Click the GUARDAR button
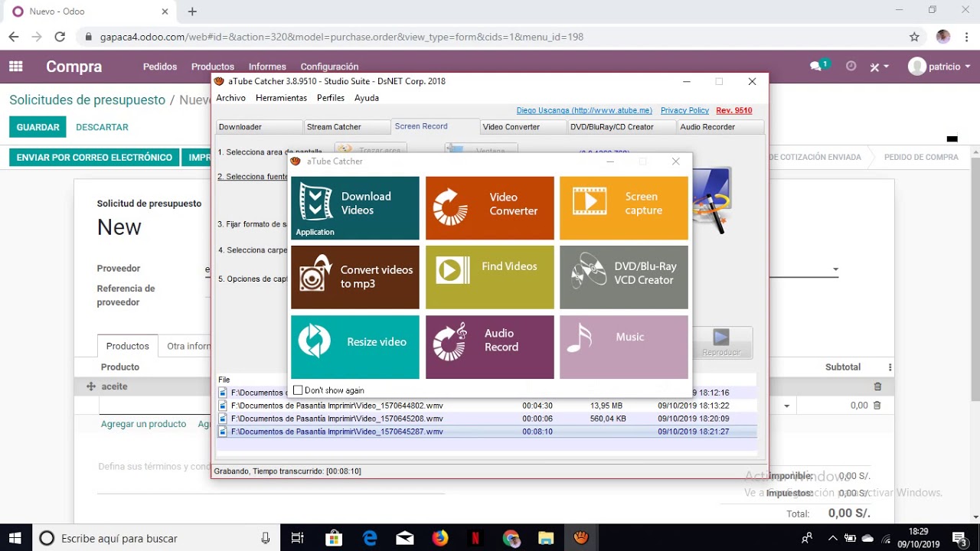Viewport: 980px width, 551px height. (38, 127)
